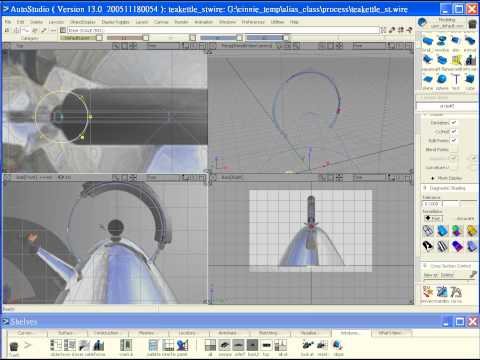The image size is (480, 360).
Task: Collapse the Cross Section Control section
Action: 425,266
